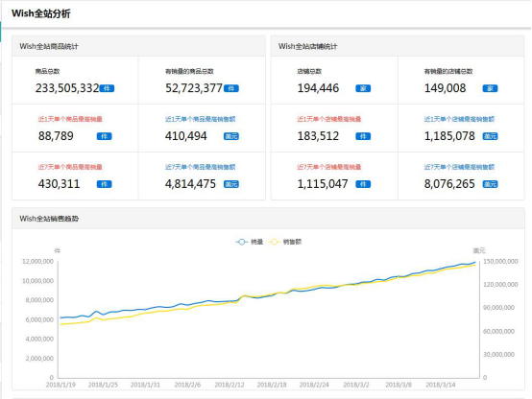Open the 近7天单个商品最高销量 red label
Viewport: 532px width, 399px height.
coord(70,167)
